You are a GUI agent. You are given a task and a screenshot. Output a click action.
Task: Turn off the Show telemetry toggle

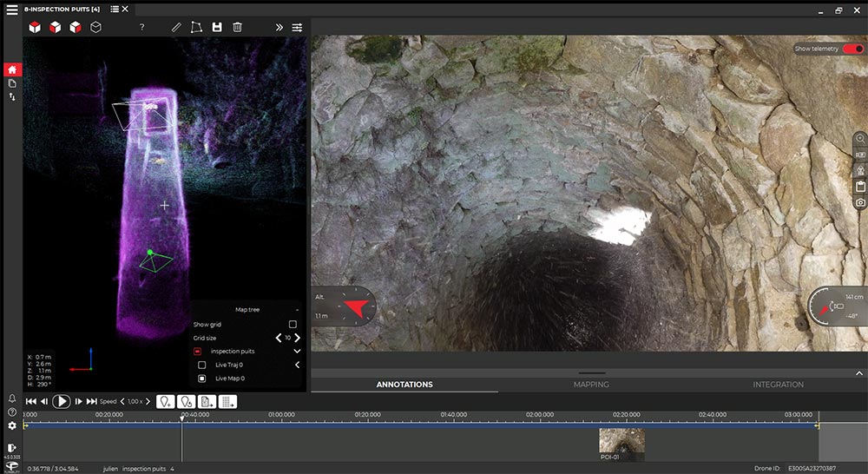click(x=852, y=49)
